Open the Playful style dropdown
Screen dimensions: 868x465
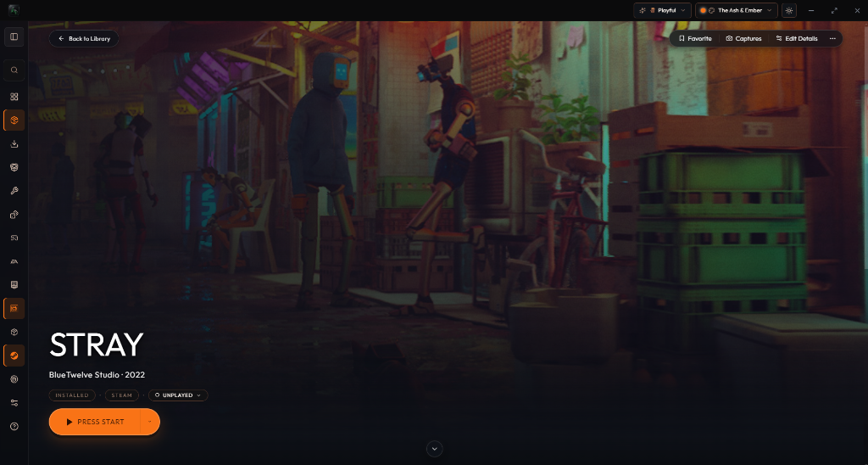[x=662, y=10]
